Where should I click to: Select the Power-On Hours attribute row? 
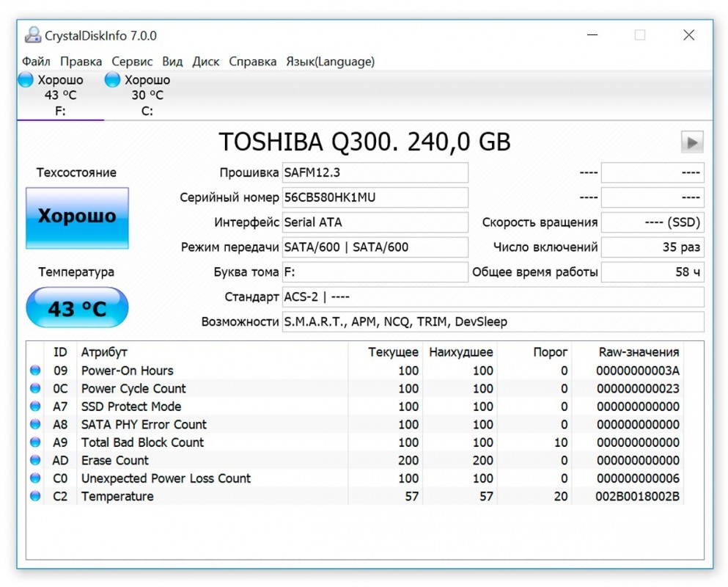click(356, 371)
